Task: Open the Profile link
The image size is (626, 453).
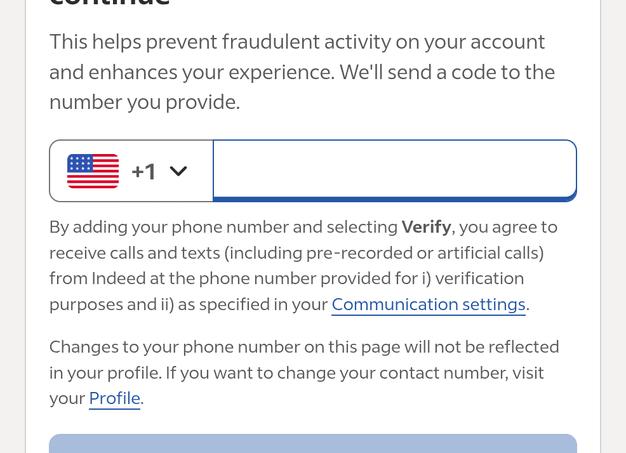Action: pyautogui.click(x=115, y=398)
